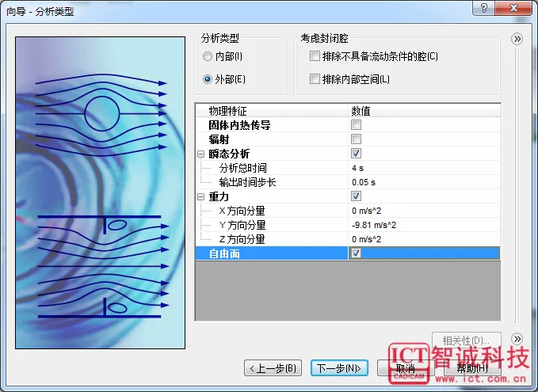The height and width of the screenshot is (392, 538).
Task: Uncheck 重力 checkbox
Action: pos(356,196)
